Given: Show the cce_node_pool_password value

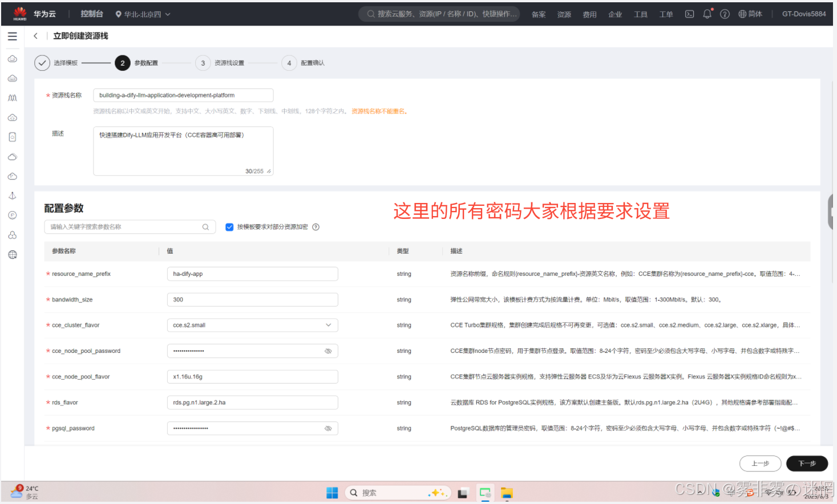Looking at the screenshot, I should [328, 351].
